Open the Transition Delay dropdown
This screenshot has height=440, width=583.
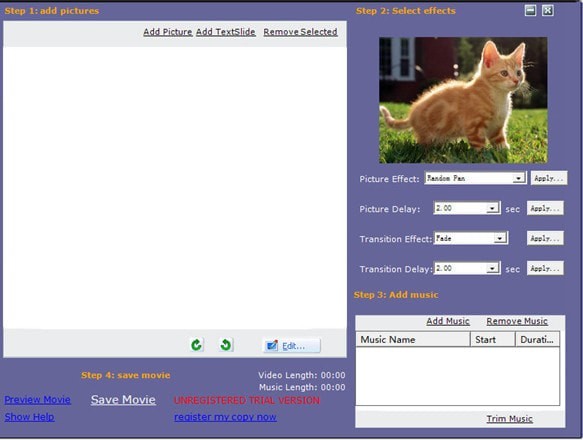(492, 268)
